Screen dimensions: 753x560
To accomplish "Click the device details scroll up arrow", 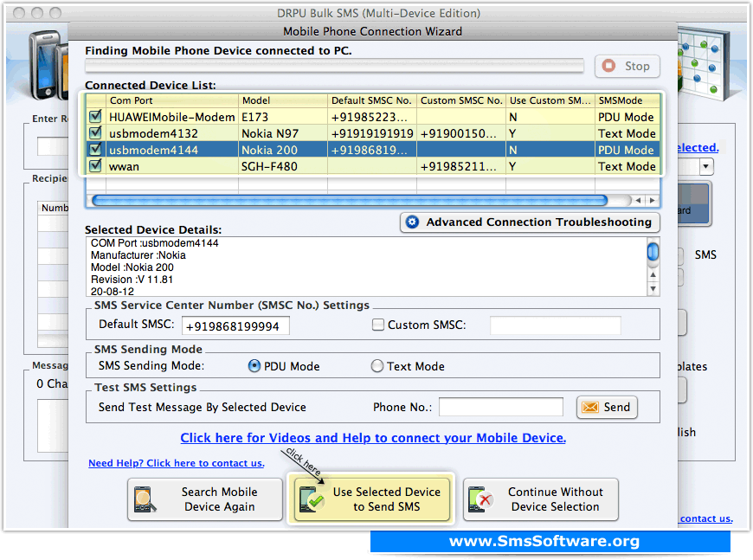I will [653, 274].
